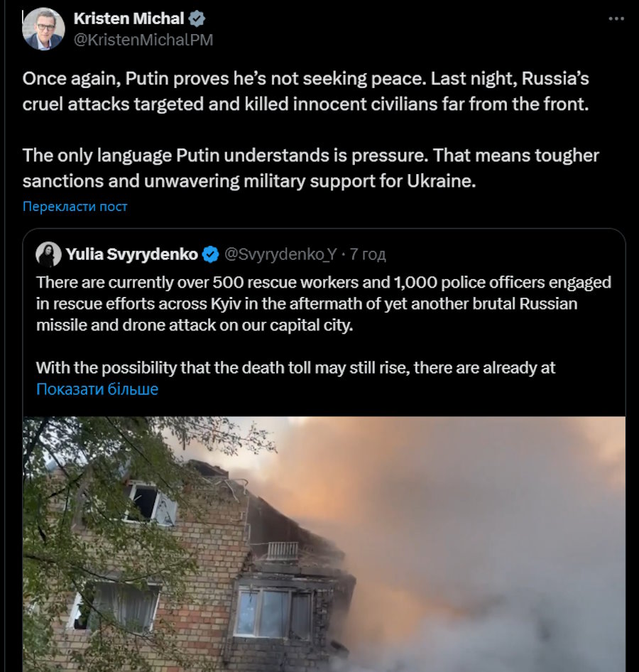Screen dimensions: 639x672
Task: Click Yulia Svyrydenko's verified checkmark
Action: pyautogui.click(x=210, y=254)
